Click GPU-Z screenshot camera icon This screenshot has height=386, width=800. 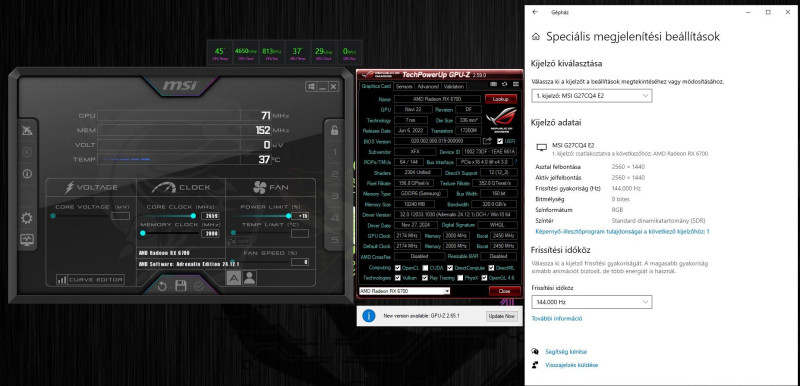493,84
